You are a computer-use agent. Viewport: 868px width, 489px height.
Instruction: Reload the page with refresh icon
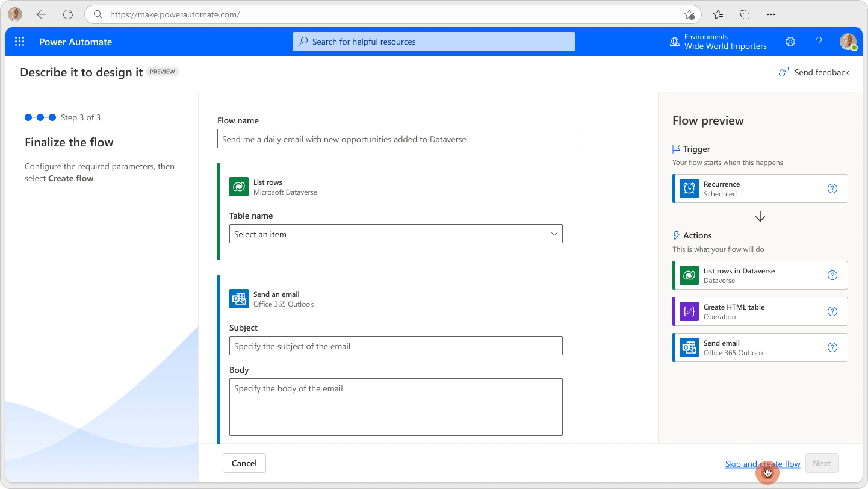[x=68, y=14]
